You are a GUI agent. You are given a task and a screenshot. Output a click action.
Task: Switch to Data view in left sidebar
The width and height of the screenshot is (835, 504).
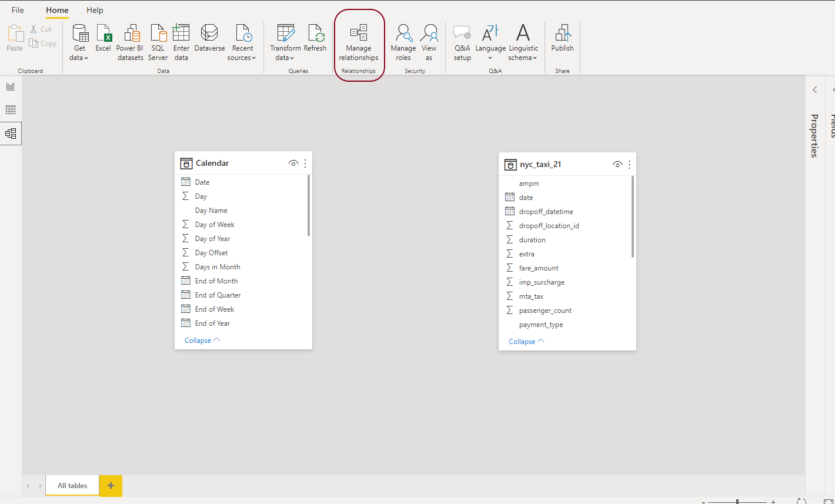[x=11, y=110]
